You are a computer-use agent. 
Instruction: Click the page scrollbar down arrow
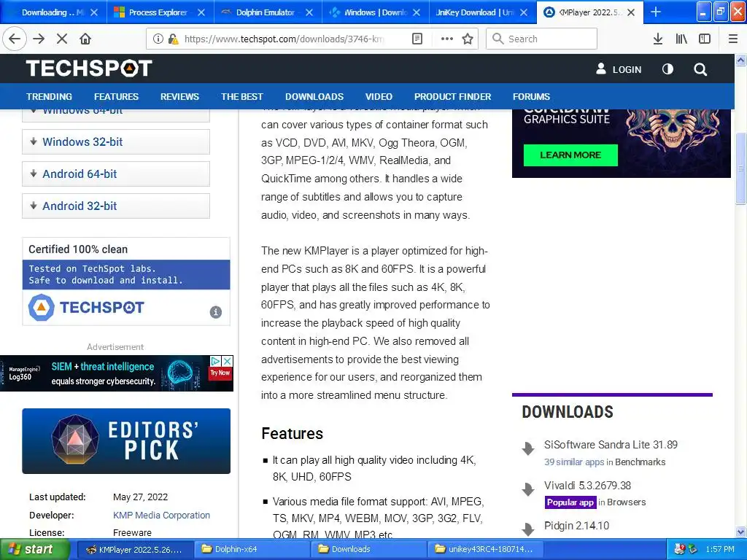(741, 532)
